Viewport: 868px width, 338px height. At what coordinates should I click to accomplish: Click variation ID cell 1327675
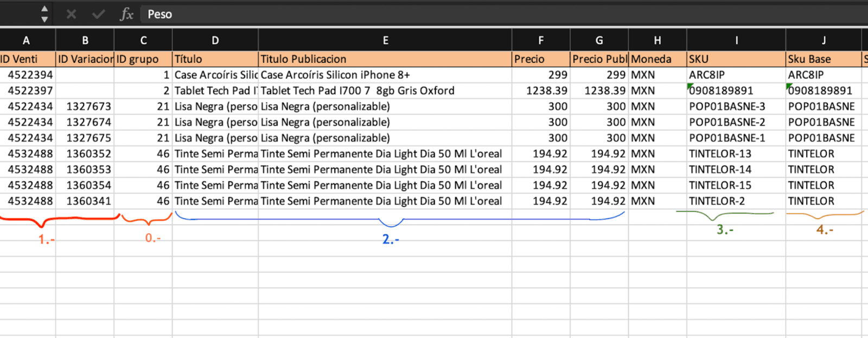tap(85, 138)
